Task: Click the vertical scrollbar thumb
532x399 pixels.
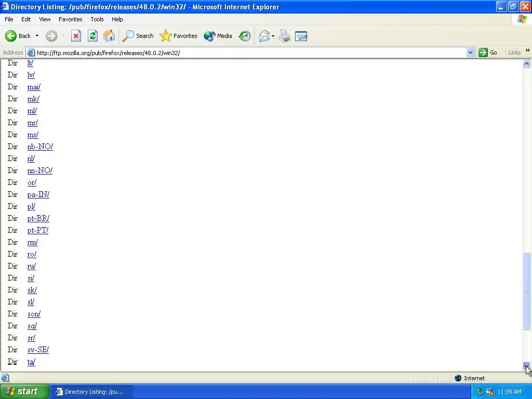Action: coord(527,291)
